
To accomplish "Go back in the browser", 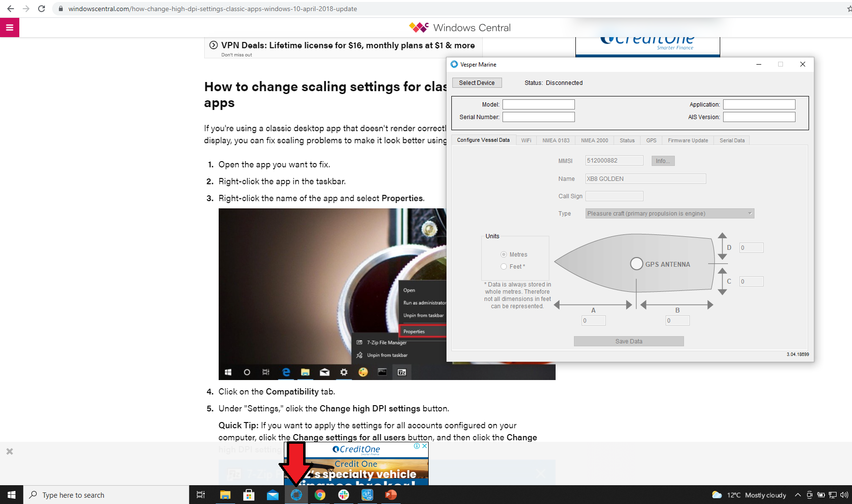I will pos(11,9).
